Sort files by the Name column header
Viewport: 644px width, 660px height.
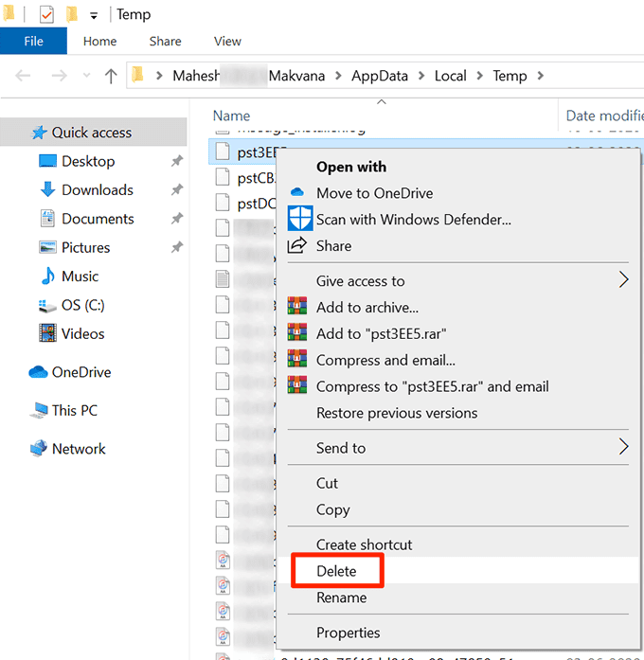pyautogui.click(x=232, y=116)
